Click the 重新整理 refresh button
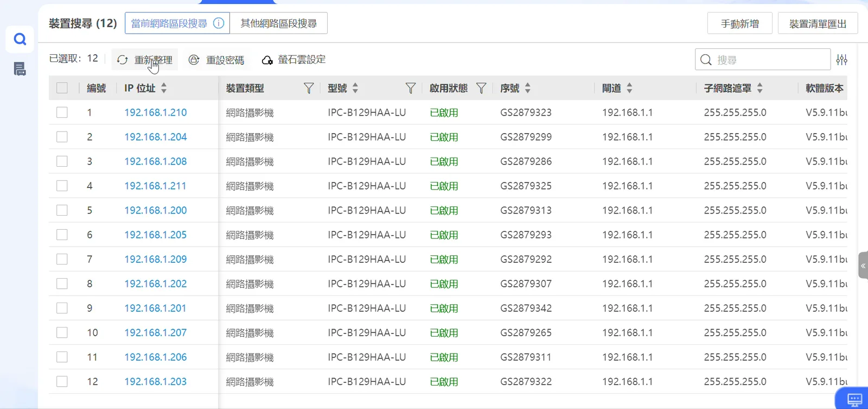The image size is (868, 409). [145, 60]
